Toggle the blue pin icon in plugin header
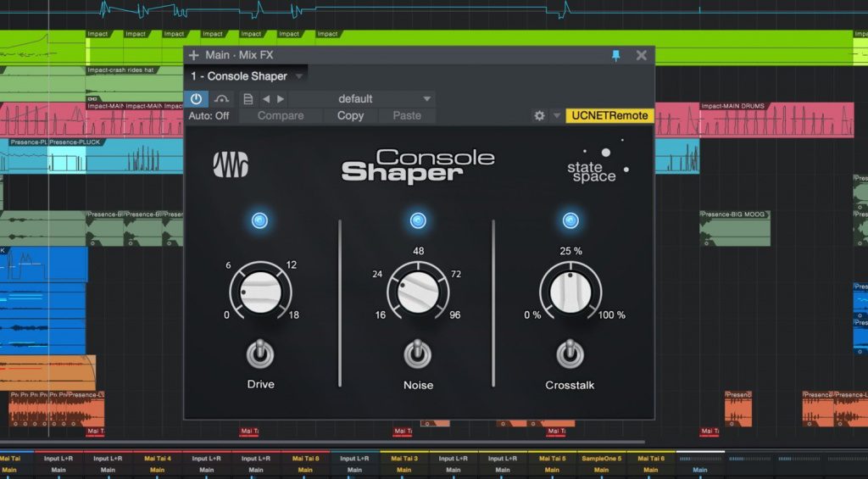Image resolution: width=868 pixels, height=479 pixels. (615, 55)
